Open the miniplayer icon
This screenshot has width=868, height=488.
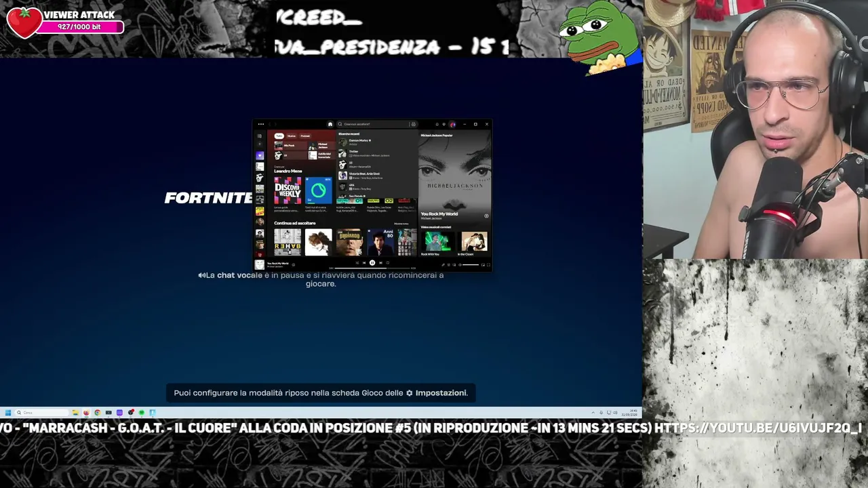click(x=484, y=265)
